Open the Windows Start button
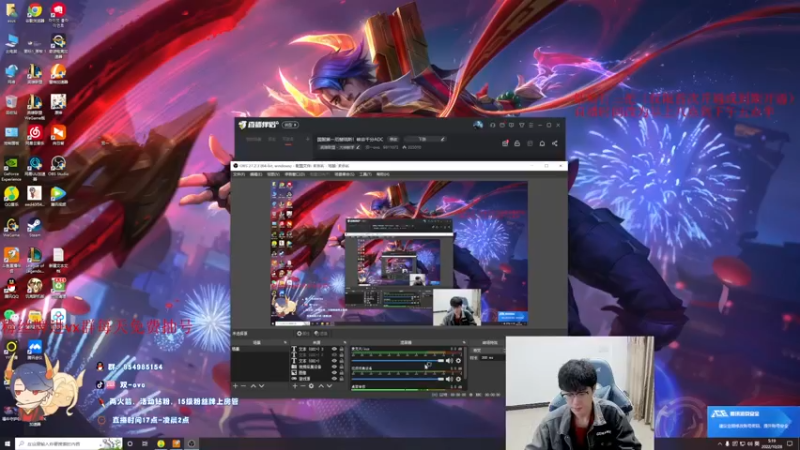The width and height of the screenshot is (800, 450). point(7,444)
